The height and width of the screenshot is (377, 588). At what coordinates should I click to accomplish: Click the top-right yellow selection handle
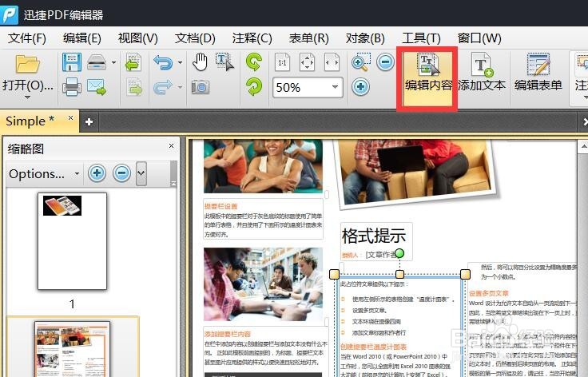pos(466,274)
